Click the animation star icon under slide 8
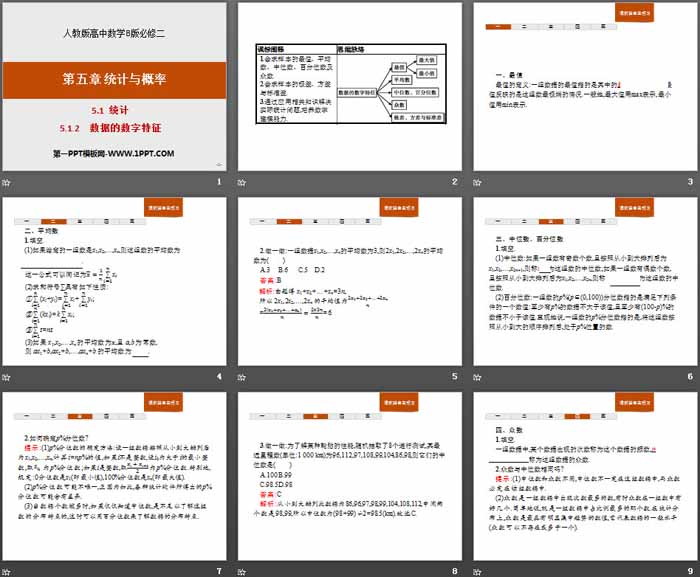700x577 pixels. pos(242,572)
